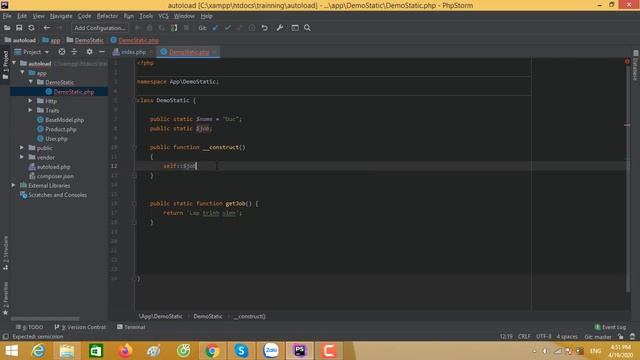This screenshot has height=360, width=640.
Task: Expand the public folder
Action: [22, 147]
